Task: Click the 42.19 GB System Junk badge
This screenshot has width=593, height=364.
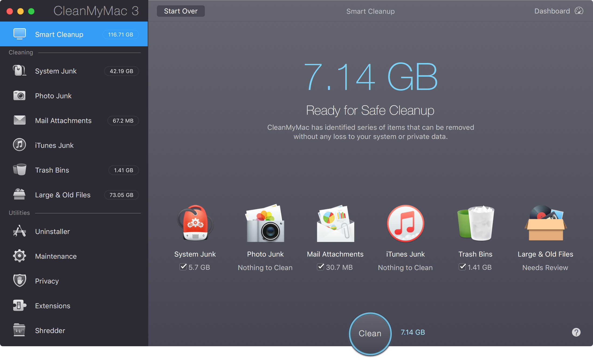Action: point(122,71)
